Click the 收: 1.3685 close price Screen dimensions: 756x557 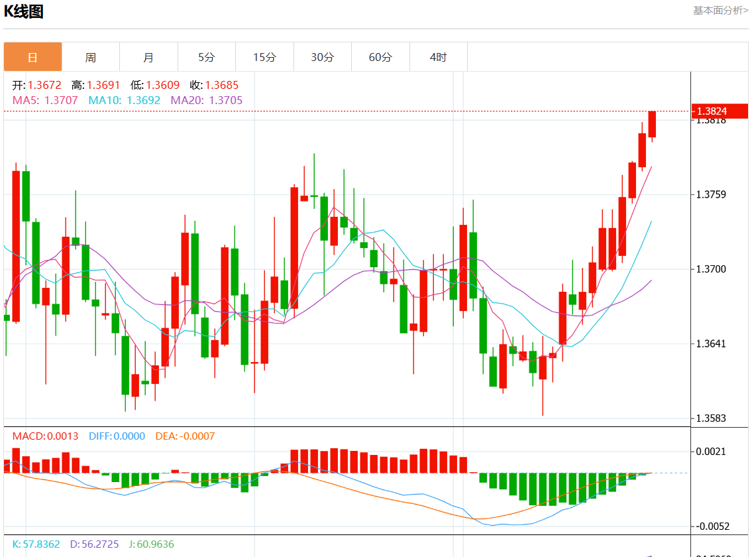(x=214, y=86)
